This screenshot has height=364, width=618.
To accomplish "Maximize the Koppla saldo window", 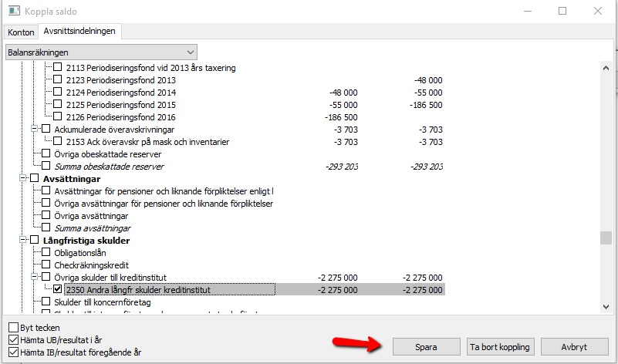I will (562, 11).
